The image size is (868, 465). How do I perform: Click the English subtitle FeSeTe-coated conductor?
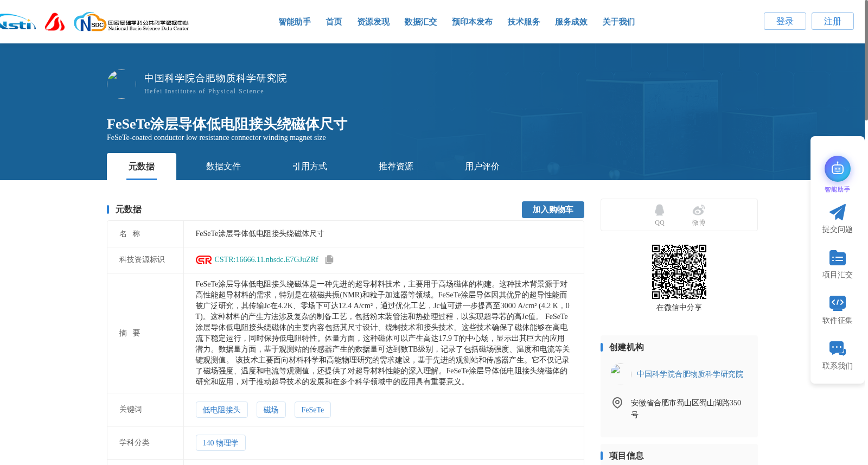[216, 138]
